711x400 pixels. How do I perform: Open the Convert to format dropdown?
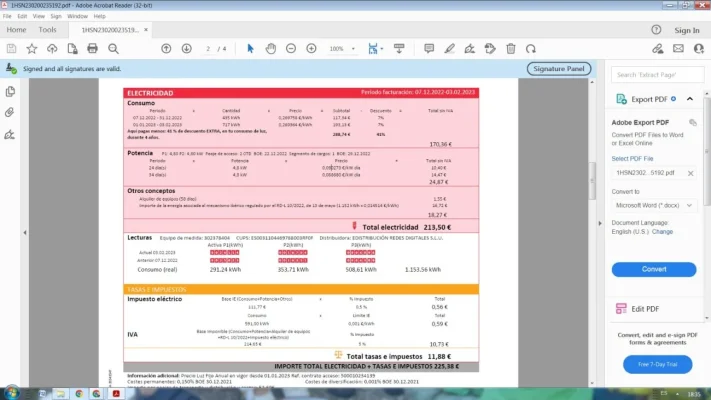(x=654, y=205)
